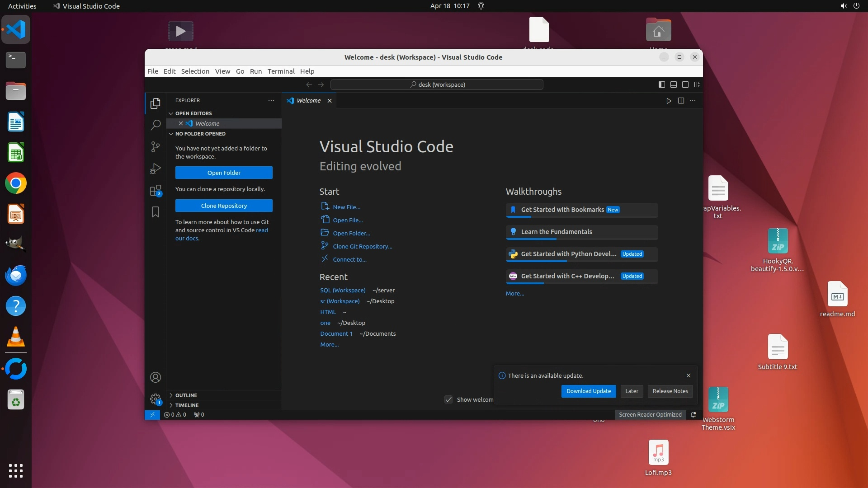Toggle Panel visibility layout icon

click(673, 84)
